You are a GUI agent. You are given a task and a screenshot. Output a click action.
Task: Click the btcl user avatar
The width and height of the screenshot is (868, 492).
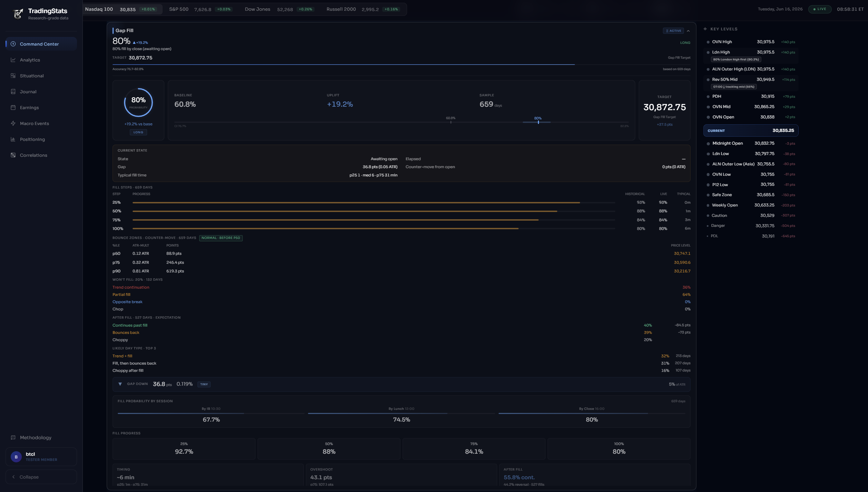point(16,457)
